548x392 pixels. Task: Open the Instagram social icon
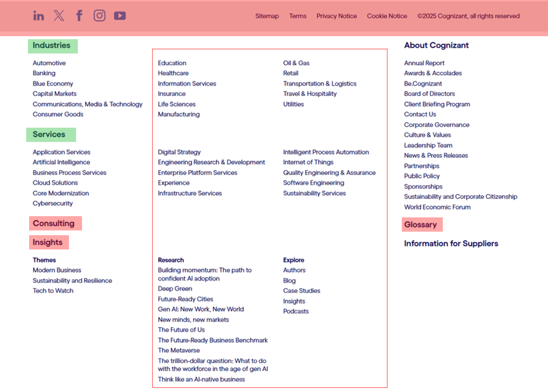coord(100,15)
